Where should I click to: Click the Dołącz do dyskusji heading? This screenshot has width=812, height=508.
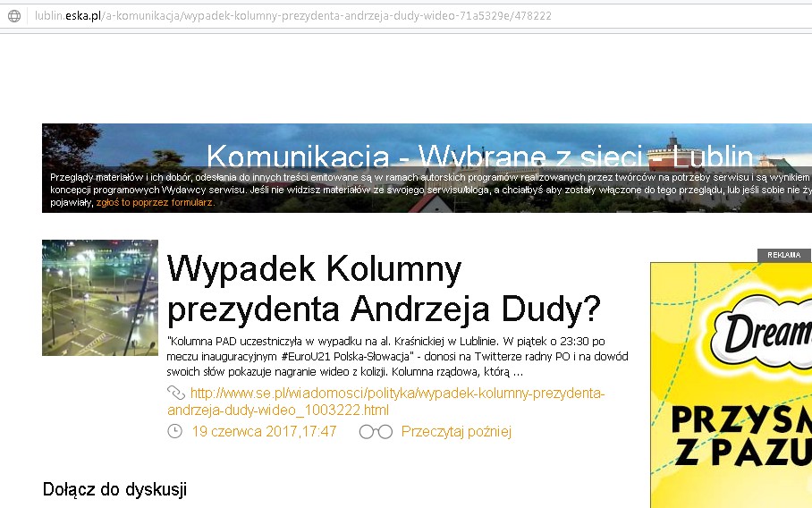(x=114, y=489)
